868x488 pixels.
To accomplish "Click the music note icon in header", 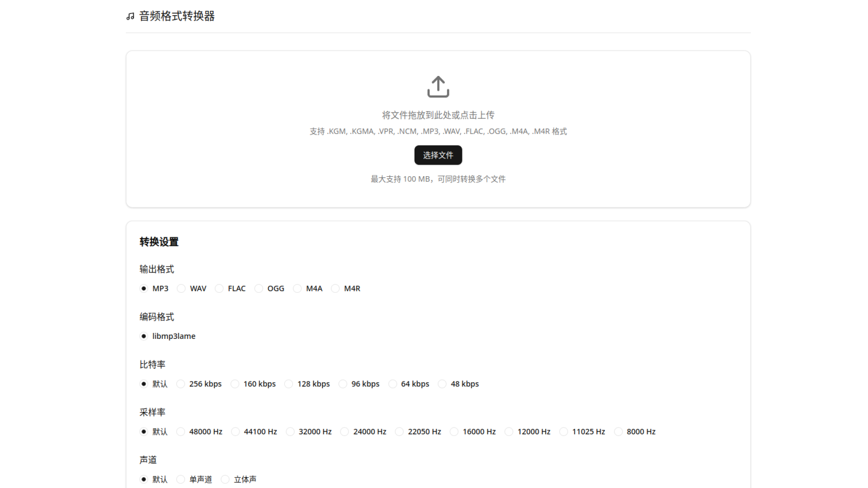I will coord(130,17).
